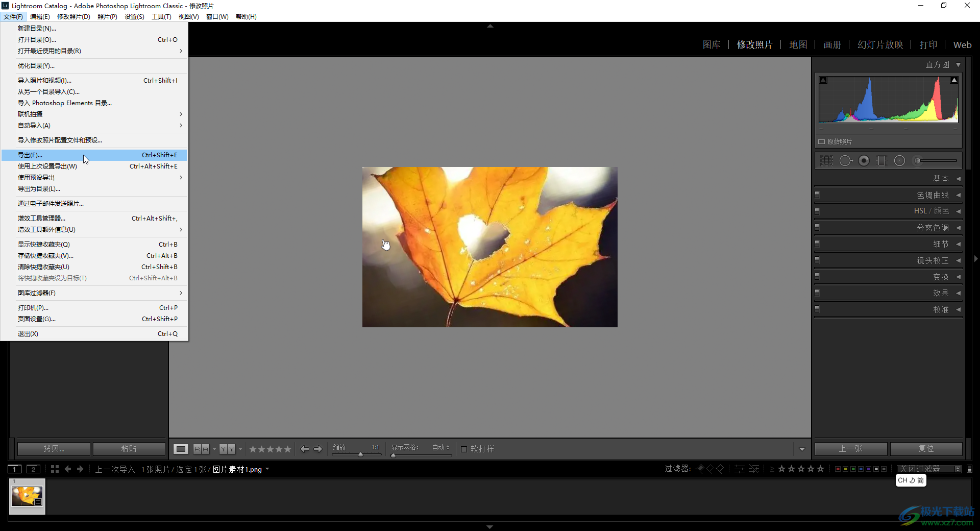Filter by edited photos icon
The image size is (980, 531).
[x=739, y=469]
